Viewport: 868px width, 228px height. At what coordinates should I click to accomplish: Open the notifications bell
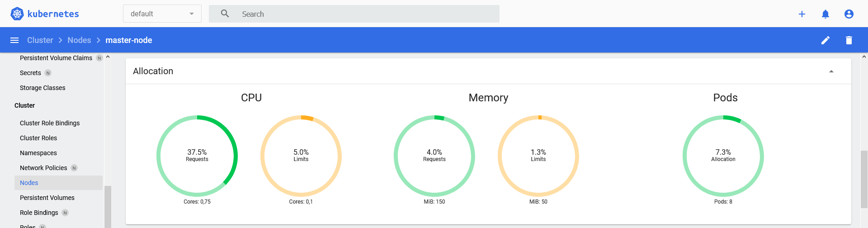tap(826, 14)
